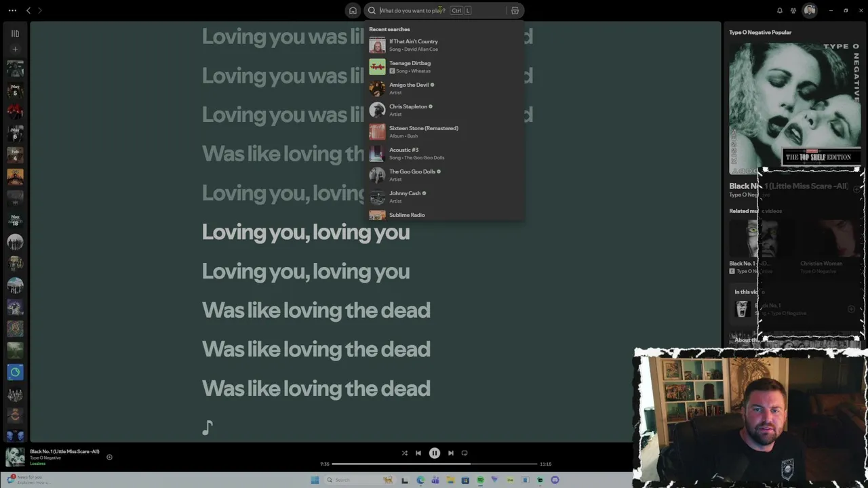
Task: Click the 'Teenage Dirtbag' cover thumbnail
Action: pyautogui.click(x=377, y=67)
